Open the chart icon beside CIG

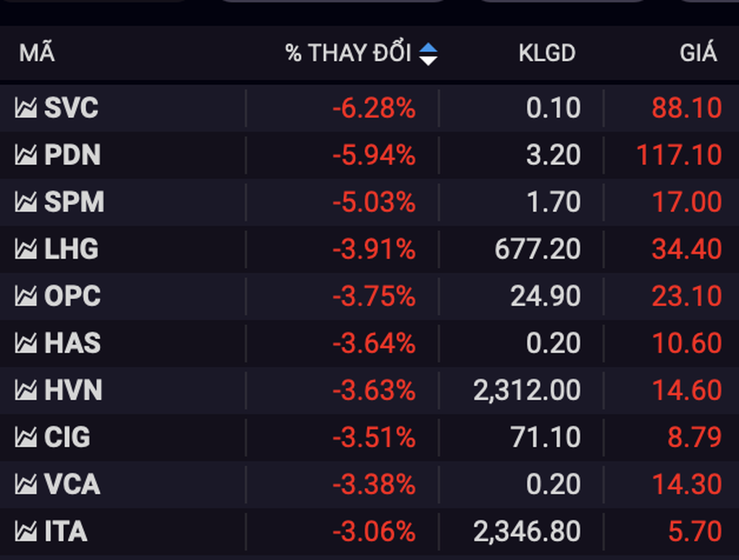click(x=25, y=438)
